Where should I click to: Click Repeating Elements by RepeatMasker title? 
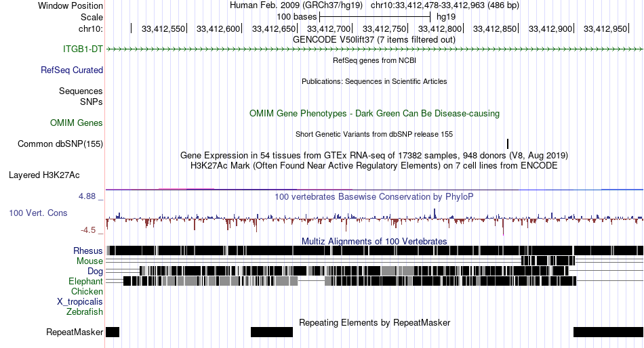(375, 322)
